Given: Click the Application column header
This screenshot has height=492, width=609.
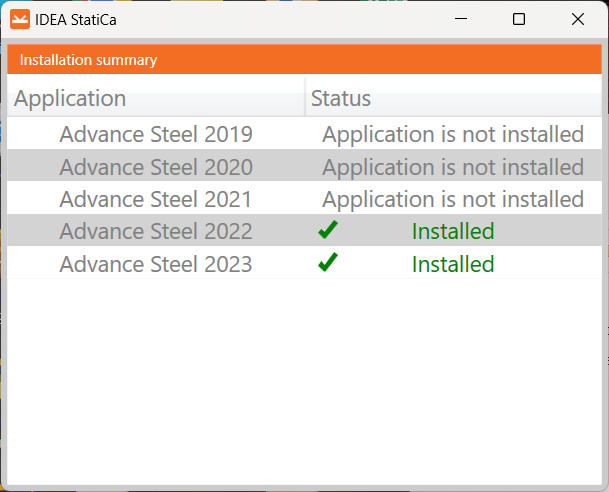Looking at the screenshot, I should 70,98.
